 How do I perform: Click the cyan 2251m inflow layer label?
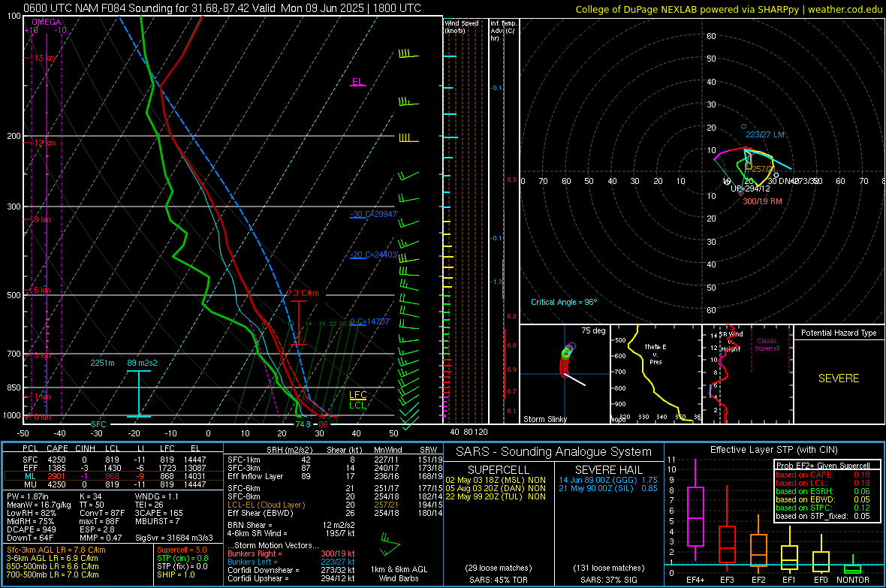(102, 363)
